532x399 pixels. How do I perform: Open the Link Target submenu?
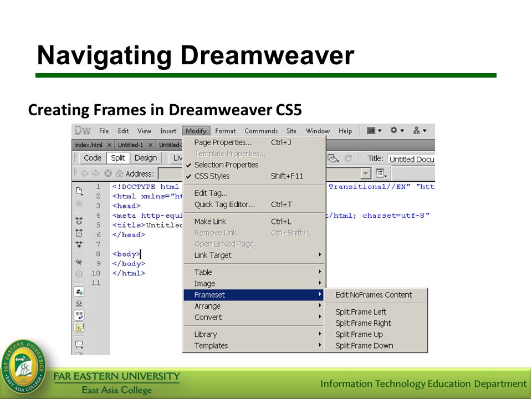pyautogui.click(x=254, y=255)
